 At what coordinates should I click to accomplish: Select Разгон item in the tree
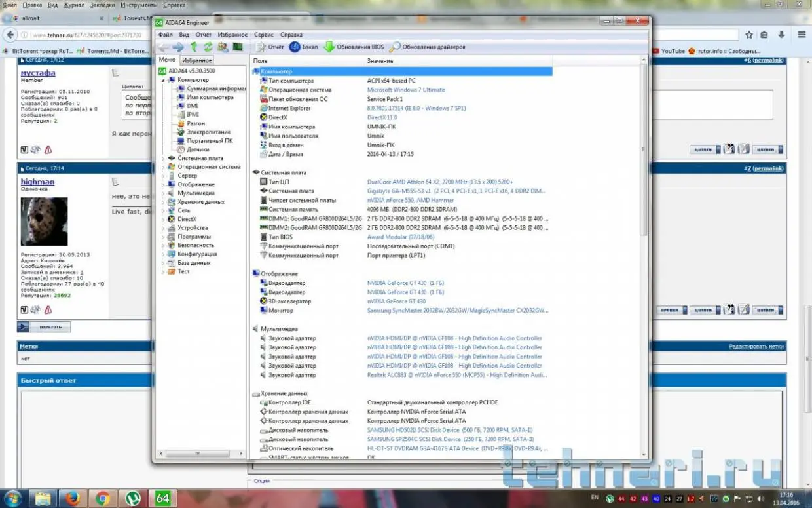[x=195, y=123]
